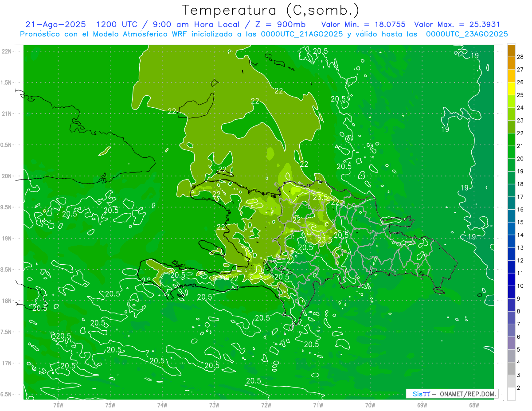The height and width of the screenshot is (411, 532).
Task: Click the '22N' latitude label
Action: coord(7,51)
